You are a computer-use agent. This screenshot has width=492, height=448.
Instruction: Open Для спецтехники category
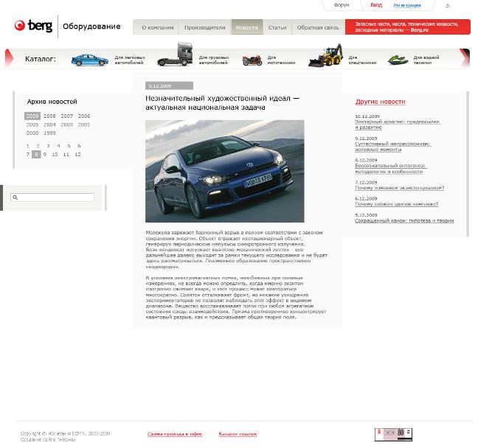pos(362,60)
